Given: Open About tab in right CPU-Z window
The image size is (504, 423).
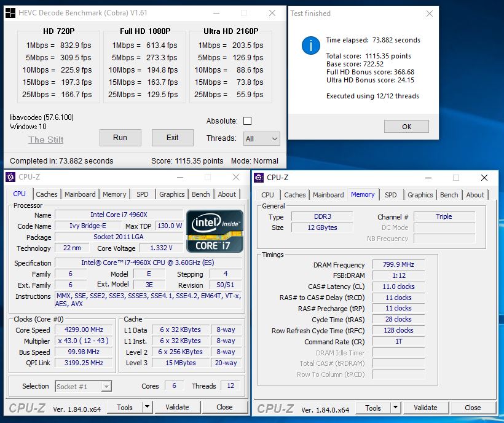Looking at the screenshot, I should tap(475, 195).
